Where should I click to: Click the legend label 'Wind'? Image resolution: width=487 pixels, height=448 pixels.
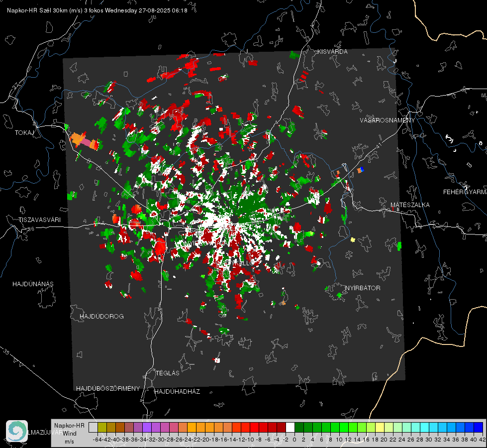pyautogui.click(x=70, y=433)
